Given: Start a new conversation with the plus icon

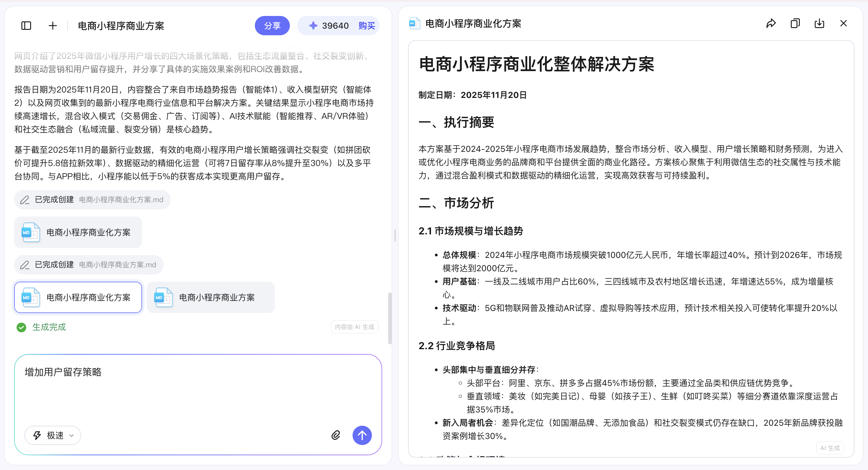Looking at the screenshot, I should click(x=52, y=25).
